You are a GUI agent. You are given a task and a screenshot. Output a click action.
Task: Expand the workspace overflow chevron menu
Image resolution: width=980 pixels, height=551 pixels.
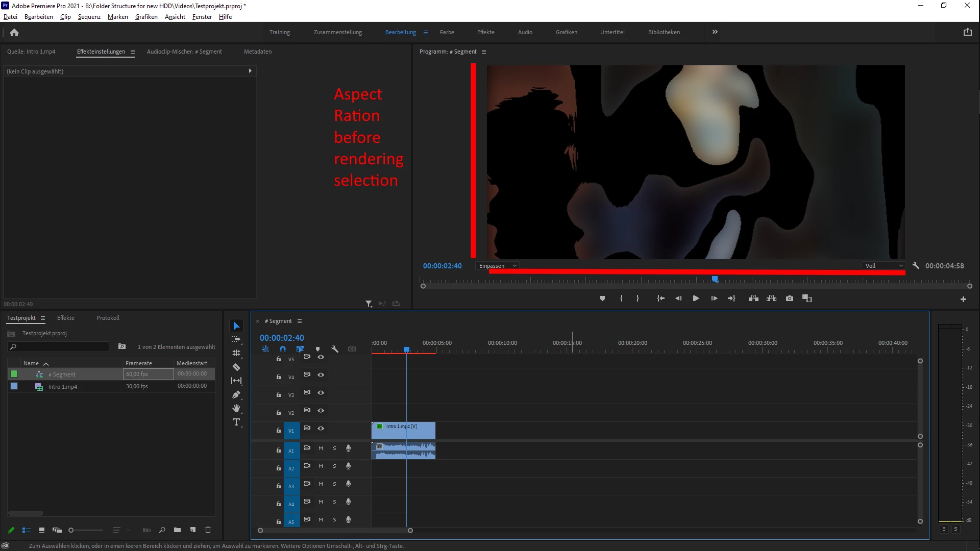click(715, 32)
